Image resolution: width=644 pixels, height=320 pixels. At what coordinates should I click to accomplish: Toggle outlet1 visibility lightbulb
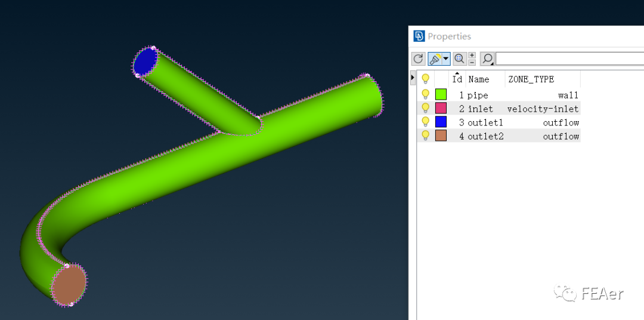click(426, 122)
